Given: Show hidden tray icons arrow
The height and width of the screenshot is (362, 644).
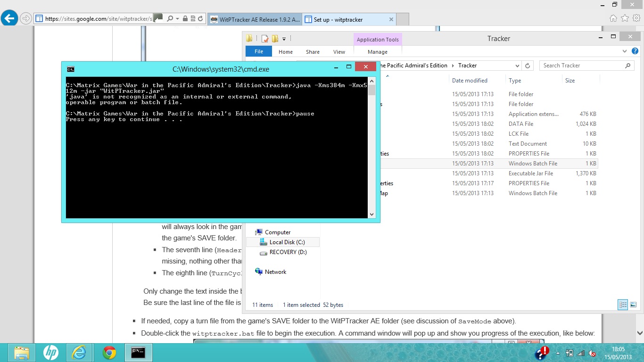Looking at the screenshot, I should click(559, 353).
